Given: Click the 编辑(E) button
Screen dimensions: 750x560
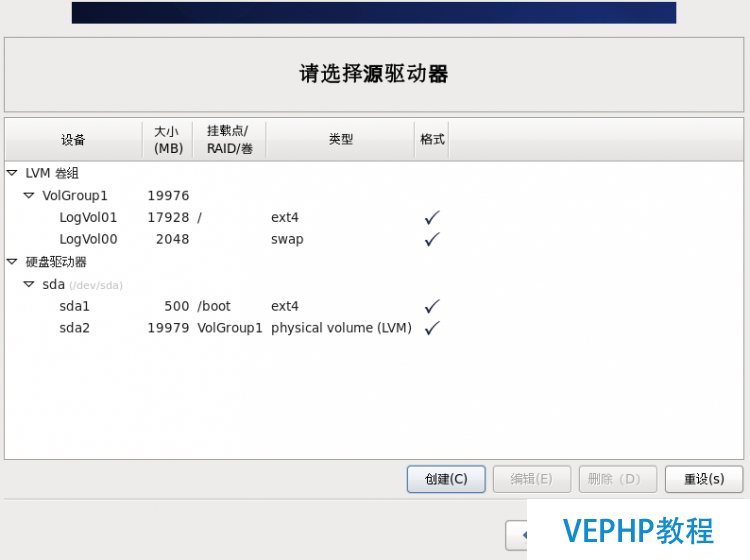Looking at the screenshot, I should (532, 479).
